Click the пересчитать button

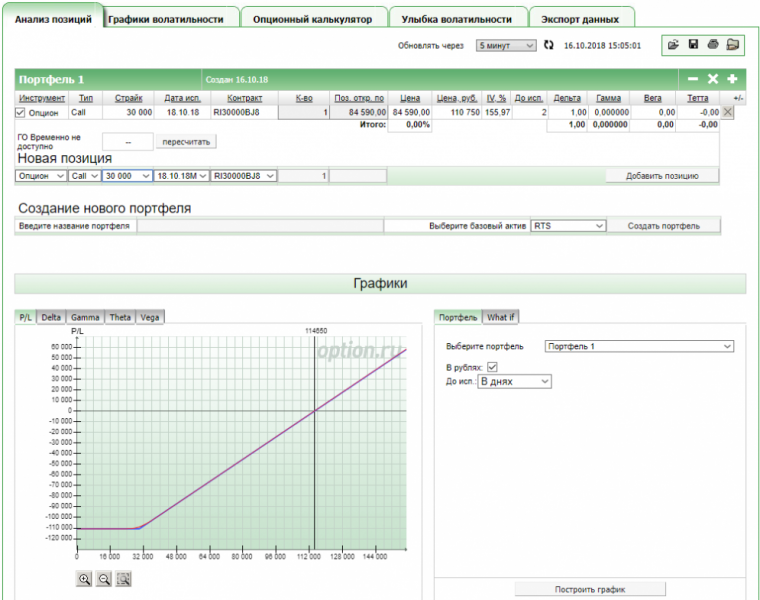coord(186,142)
